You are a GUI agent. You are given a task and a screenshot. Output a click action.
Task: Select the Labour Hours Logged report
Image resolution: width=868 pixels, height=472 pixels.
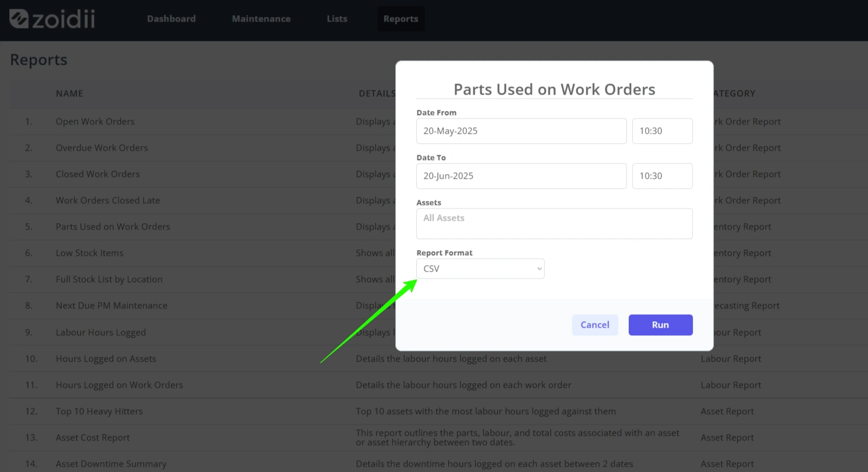coord(101,332)
